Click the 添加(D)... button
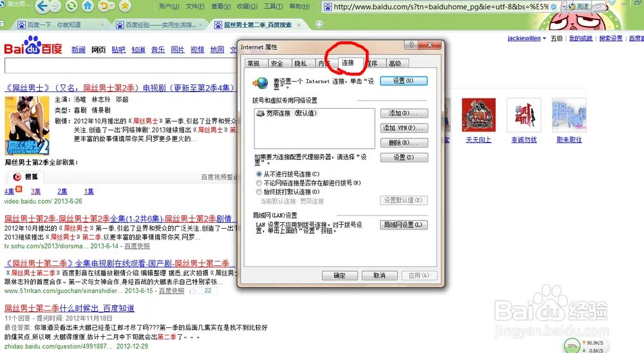 (x=404, y=113)
